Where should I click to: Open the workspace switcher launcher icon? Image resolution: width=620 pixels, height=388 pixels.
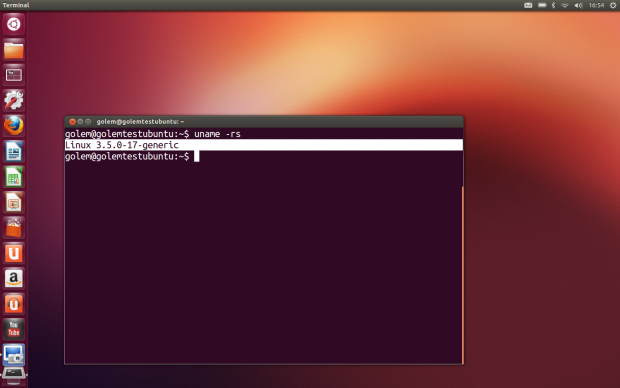coord(14,75)
